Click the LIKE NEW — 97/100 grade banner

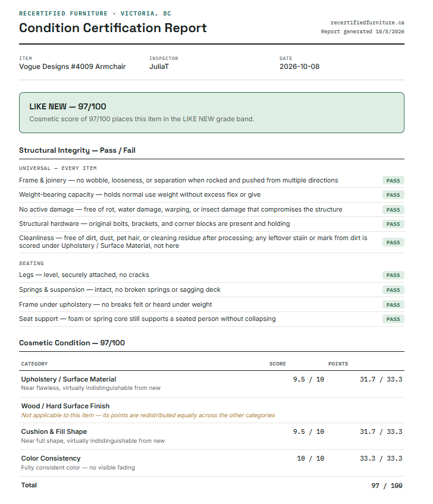tap(212, 113)
